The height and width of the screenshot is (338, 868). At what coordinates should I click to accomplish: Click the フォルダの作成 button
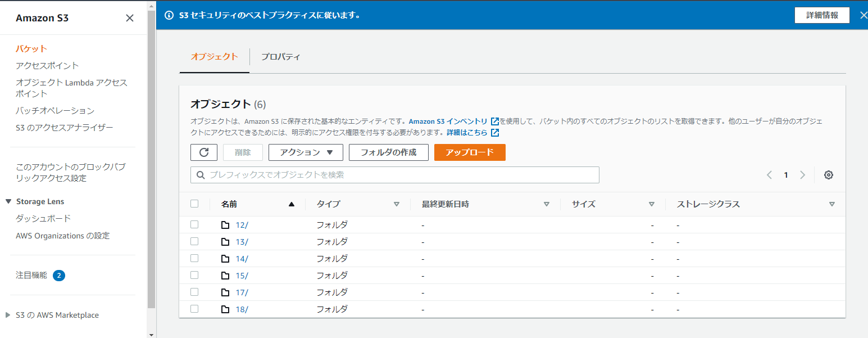[x=389, y=152]
